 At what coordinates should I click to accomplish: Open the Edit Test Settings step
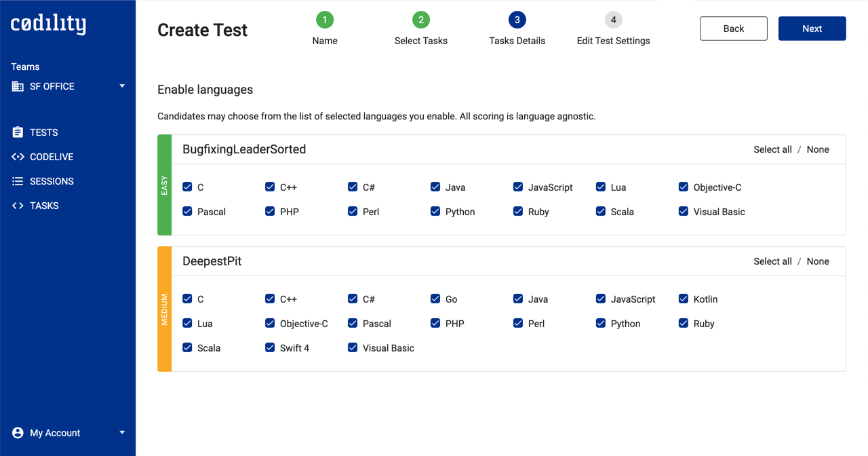click(613, 20)
